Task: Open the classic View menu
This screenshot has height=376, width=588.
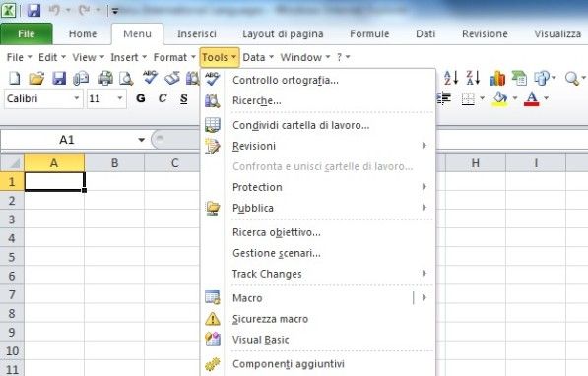Action: click(88, 57)
